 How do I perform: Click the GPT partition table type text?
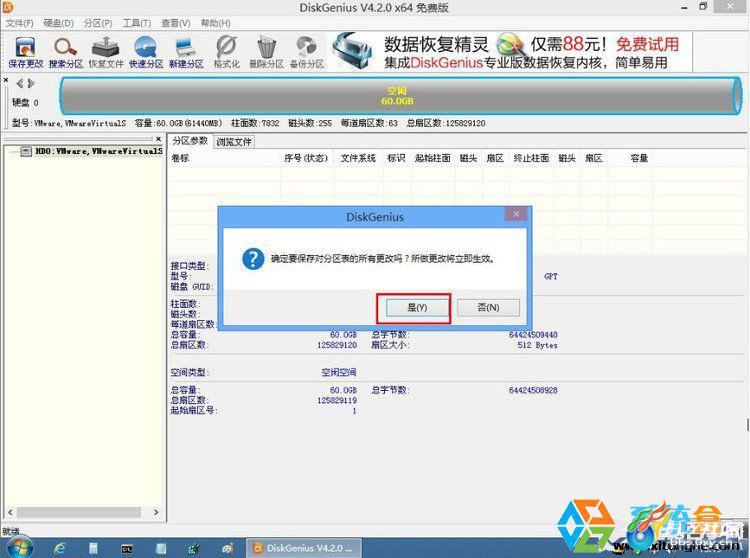[x=551, y=276]
